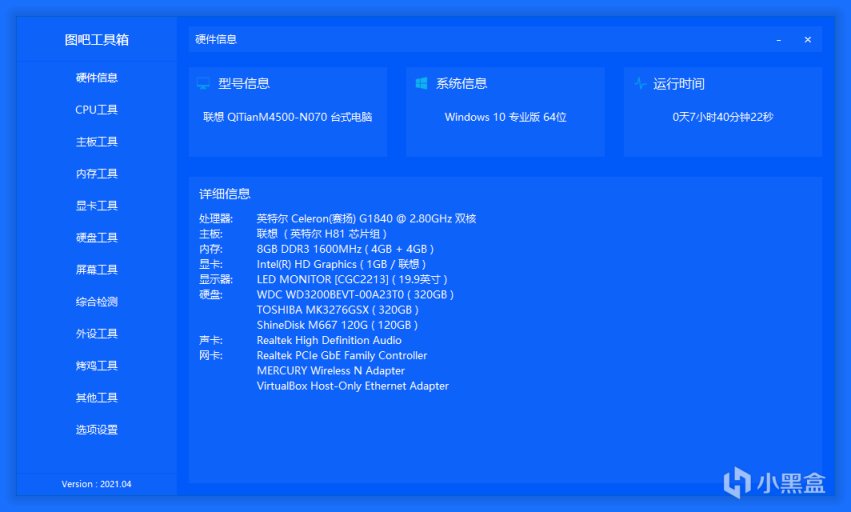This screenshot has height=512, width=851.
Task: Click the ShineDisk M667 120G disk entry
Action: (337, 325)
